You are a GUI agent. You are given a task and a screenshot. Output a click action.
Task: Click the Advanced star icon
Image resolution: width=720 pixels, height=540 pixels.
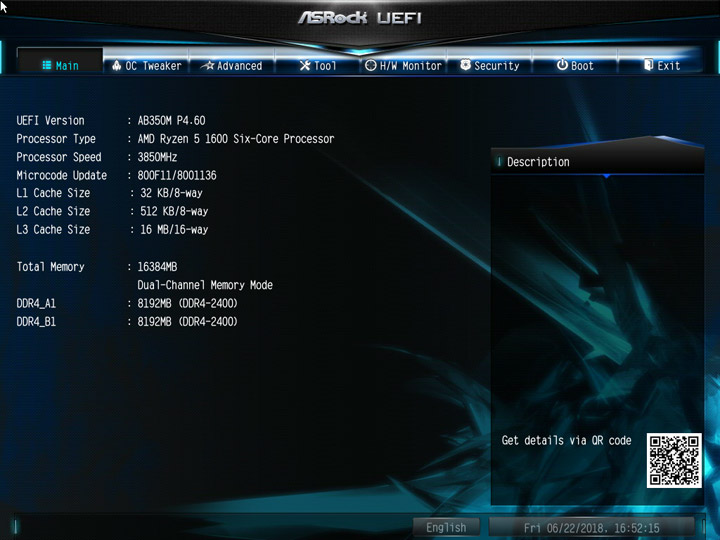coord(208,66)
